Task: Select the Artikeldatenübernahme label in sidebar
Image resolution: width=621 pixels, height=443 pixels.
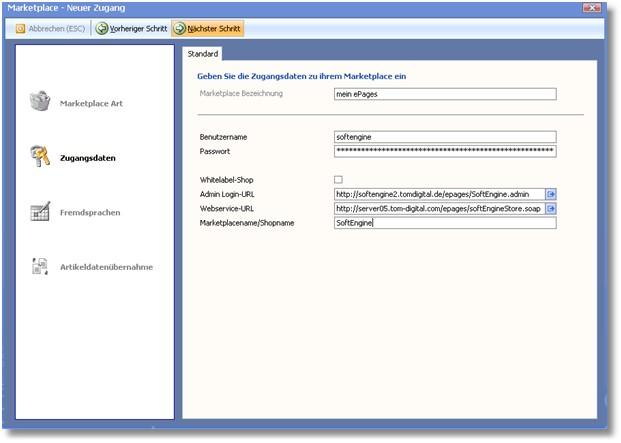Action: click(106, 267)
